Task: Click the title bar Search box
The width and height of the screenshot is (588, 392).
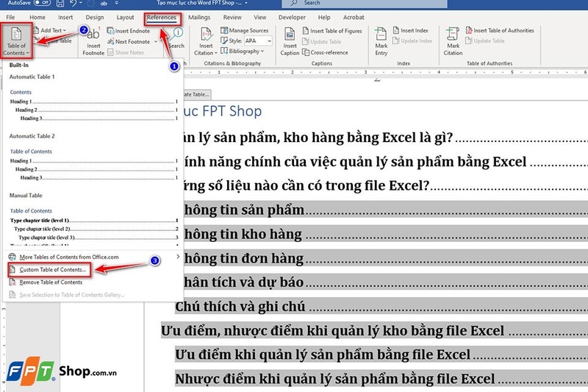Action: click(364, 4)
